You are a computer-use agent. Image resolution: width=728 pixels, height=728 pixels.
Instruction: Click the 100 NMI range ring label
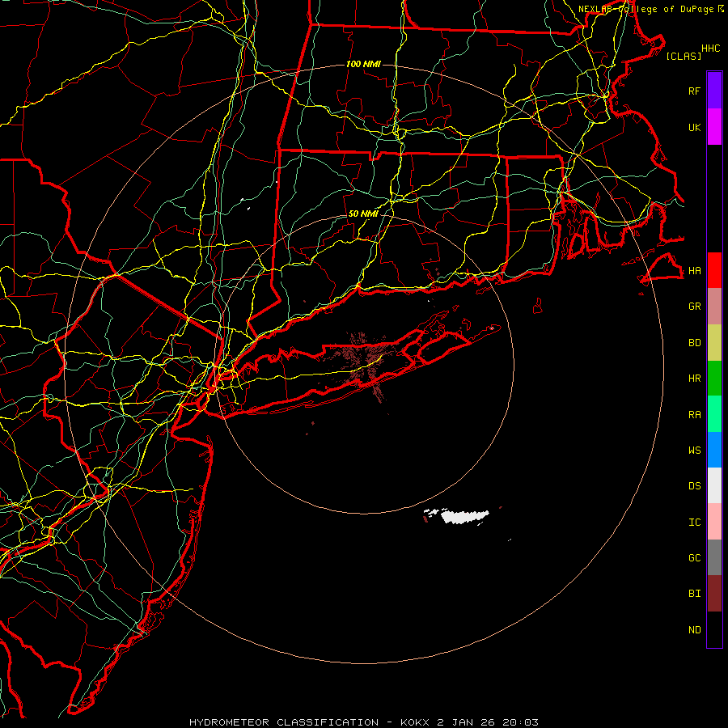pos(363,64)
